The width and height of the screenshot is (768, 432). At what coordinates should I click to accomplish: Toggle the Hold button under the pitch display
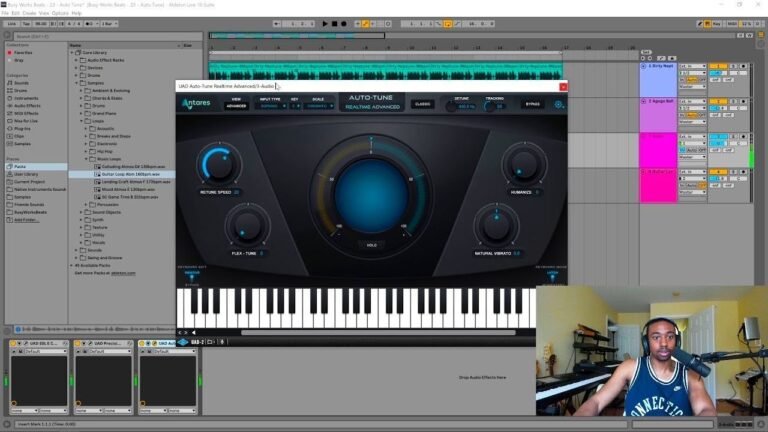click(x=372, y=245)
